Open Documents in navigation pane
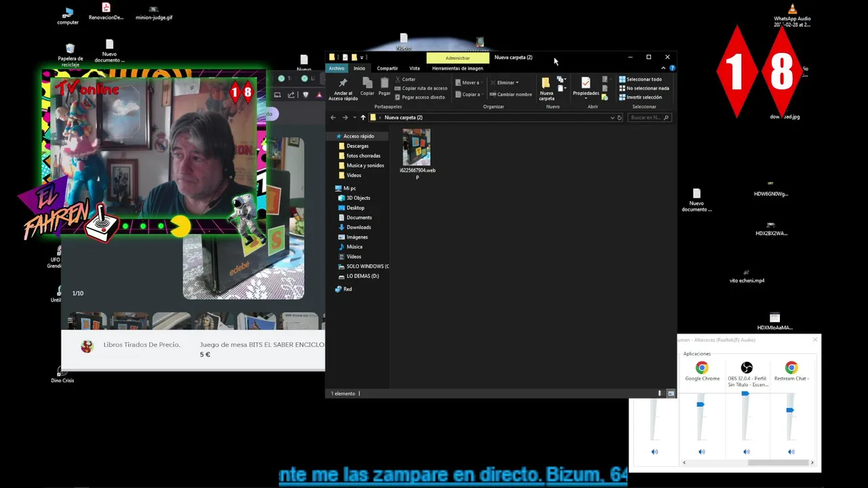The width and height of the screenshot is (868, 488). [x=359, y=218]
